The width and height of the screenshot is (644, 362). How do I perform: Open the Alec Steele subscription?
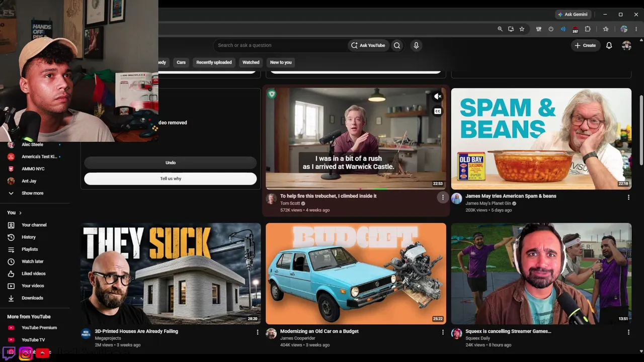click(33, 144)
